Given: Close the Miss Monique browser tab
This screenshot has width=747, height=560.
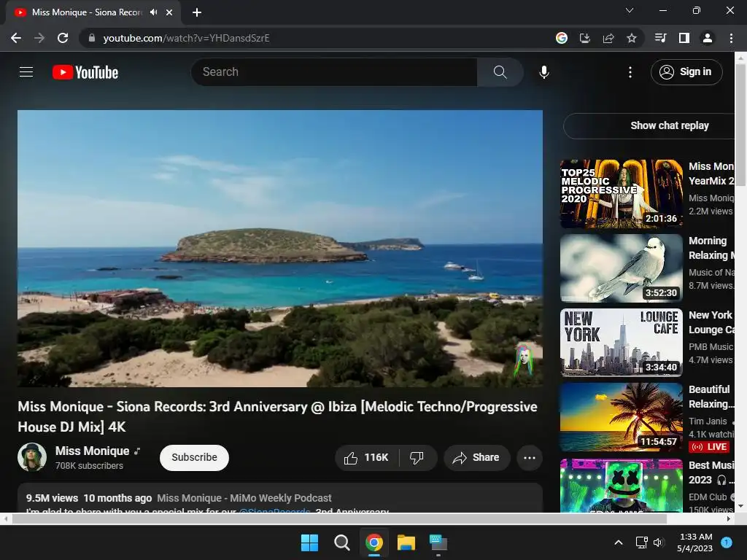Looking at the screenshot, I should 169,12.
